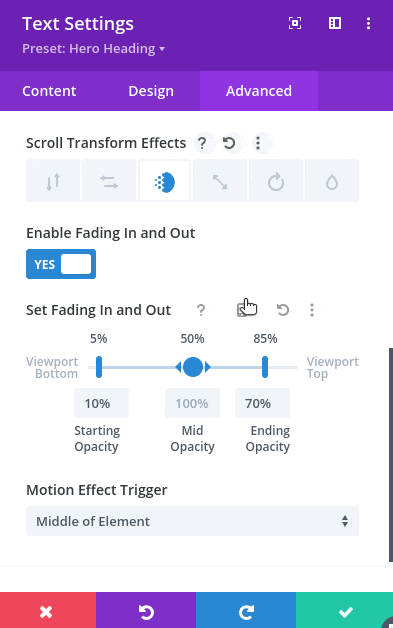Image resolution: width=393 pixels, height=628 pixels.
Task: Switch to the Content tab
Action: pos(49,91)
